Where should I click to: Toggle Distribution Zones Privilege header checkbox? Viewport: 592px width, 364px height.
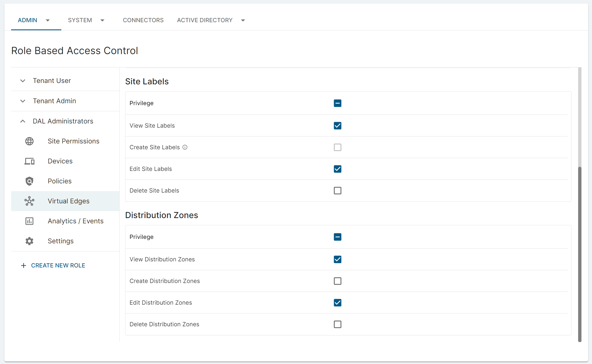[337, 237]
